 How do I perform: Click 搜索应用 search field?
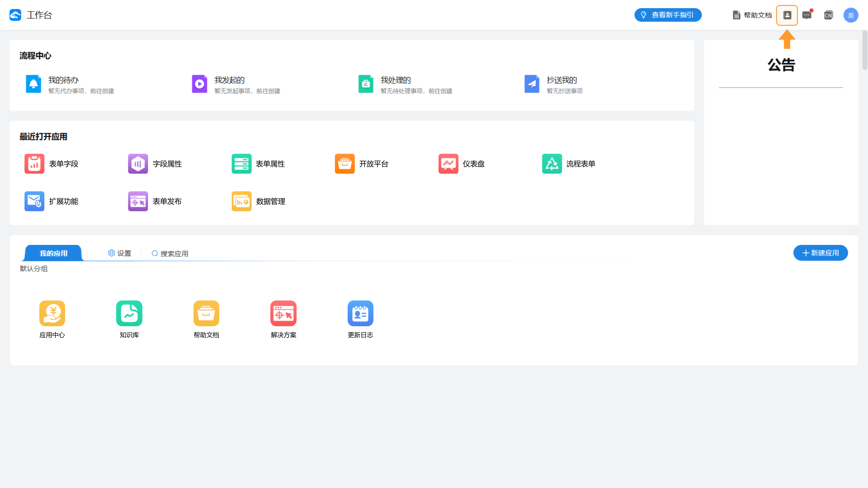[x=170, y=253]
